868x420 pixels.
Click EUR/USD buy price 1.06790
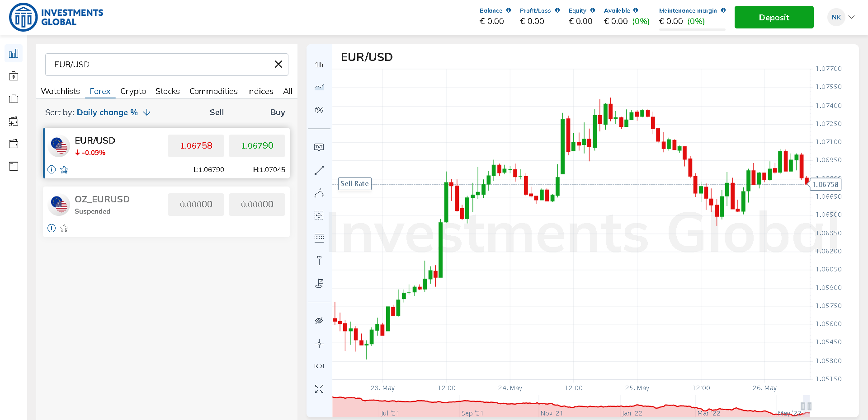click(x=257, y=145)
